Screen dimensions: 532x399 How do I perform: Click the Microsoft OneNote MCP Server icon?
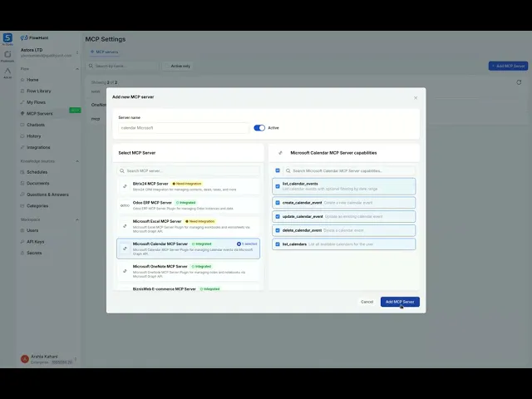tap(125, 271)
